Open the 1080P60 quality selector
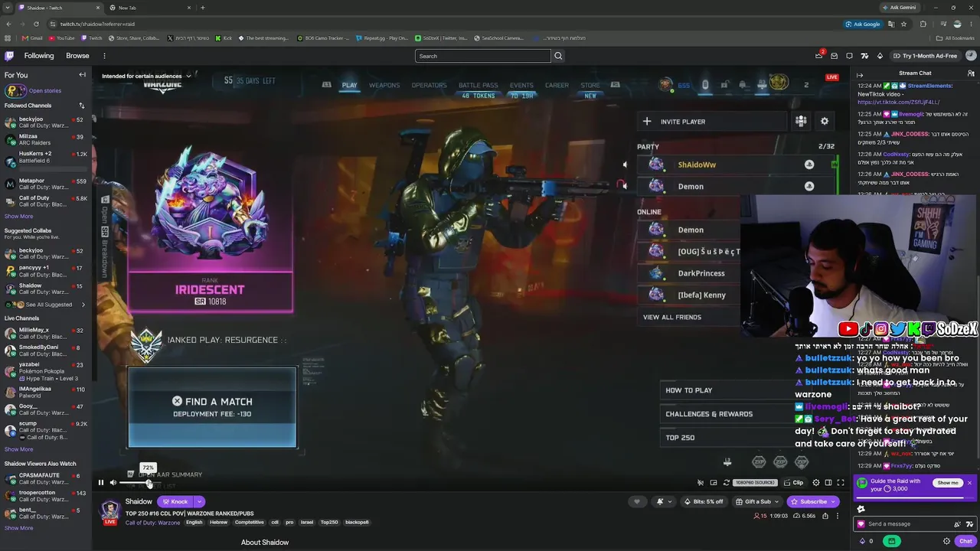Viewport: 980px width, 551px height. pyautogui.click(x=756, y=482)
